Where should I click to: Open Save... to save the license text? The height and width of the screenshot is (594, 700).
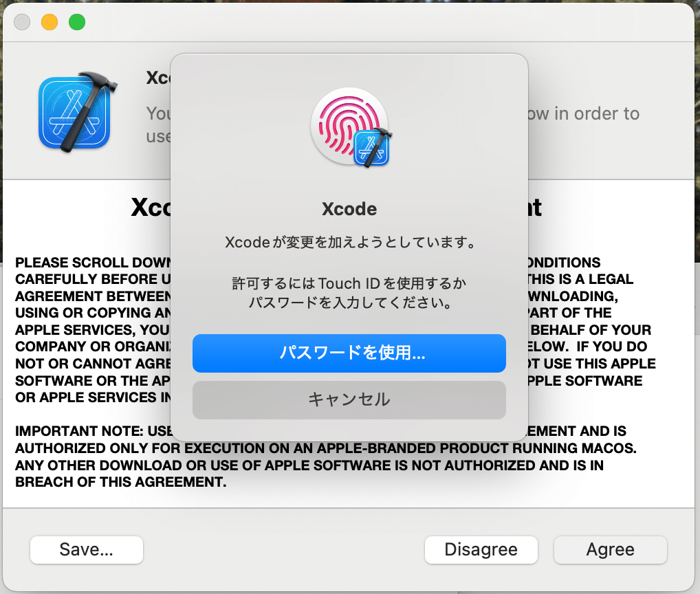[86, 549]
